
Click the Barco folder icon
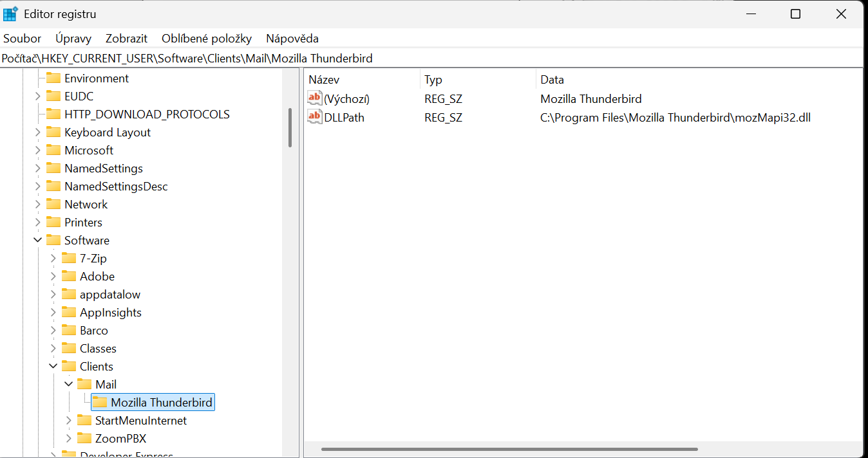click(69, 331)
